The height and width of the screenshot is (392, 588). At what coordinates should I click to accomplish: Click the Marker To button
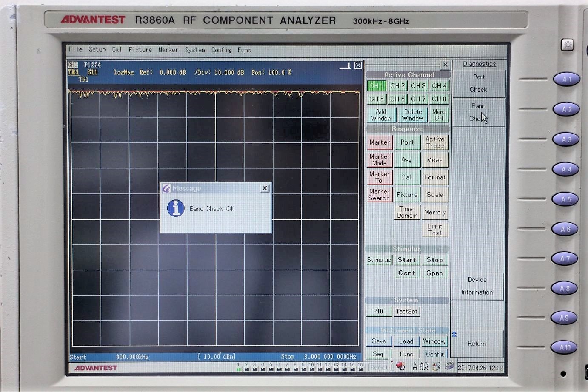click(379, 177)
